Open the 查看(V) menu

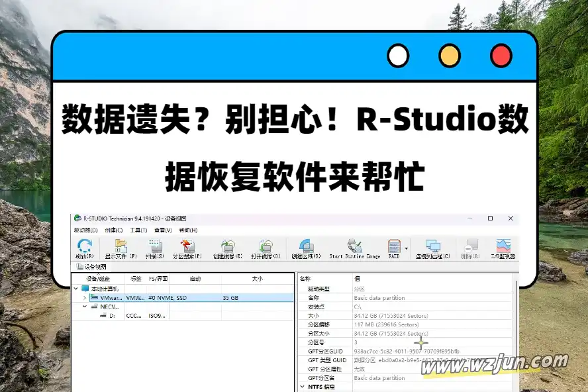163,230
